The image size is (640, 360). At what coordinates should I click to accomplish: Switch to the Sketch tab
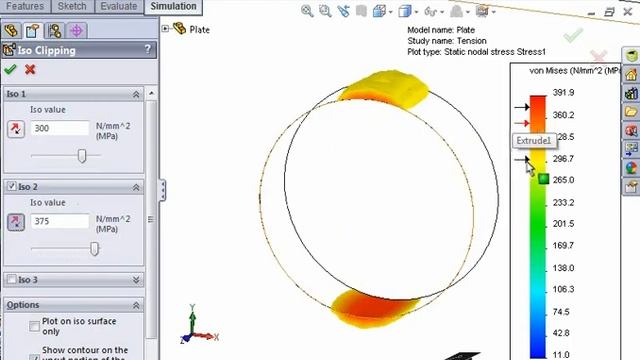(x=72, y=6)
